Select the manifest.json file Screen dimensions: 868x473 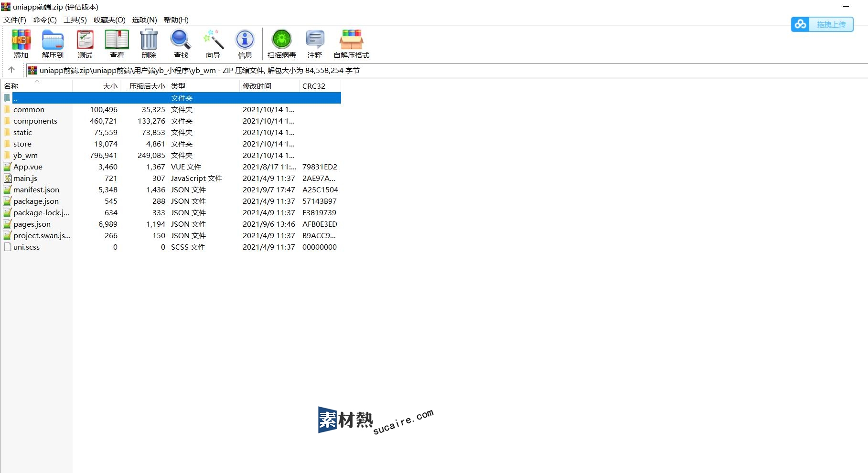pos(36,190)
